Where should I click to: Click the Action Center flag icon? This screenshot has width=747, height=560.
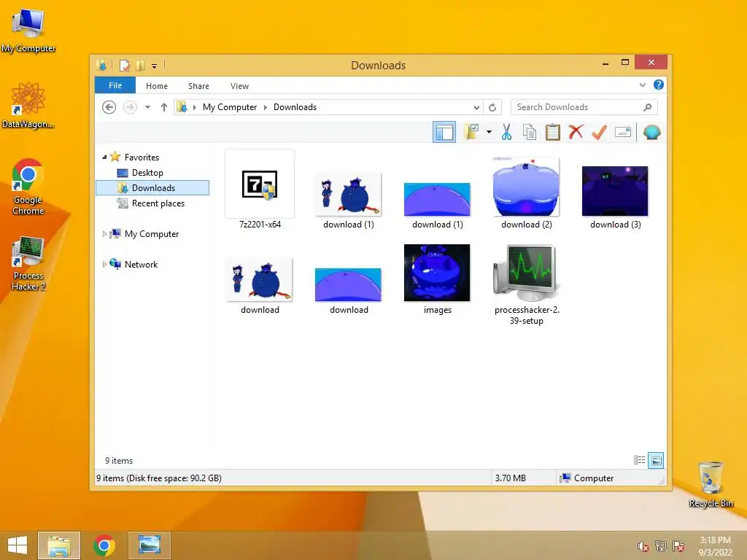click(x=678, y=546)
